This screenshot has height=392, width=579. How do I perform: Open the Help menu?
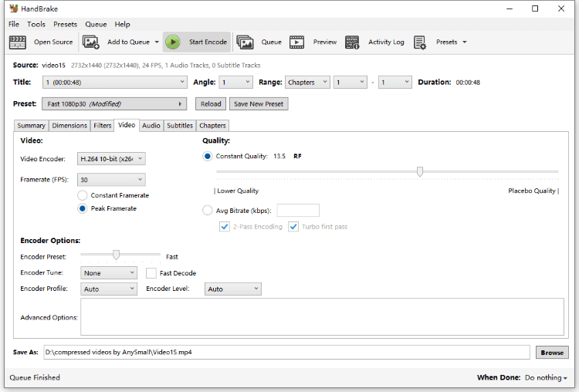[122, 25]
